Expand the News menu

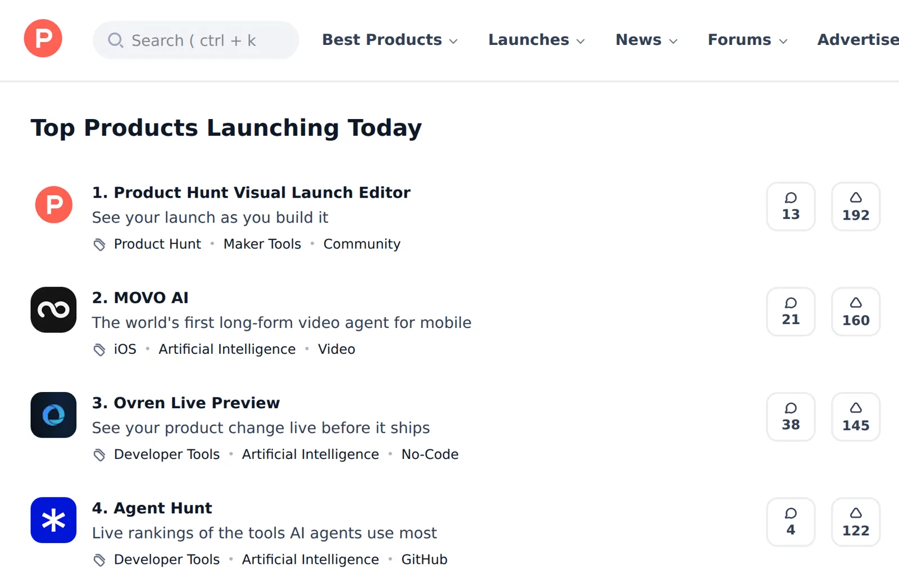[647, 40]
